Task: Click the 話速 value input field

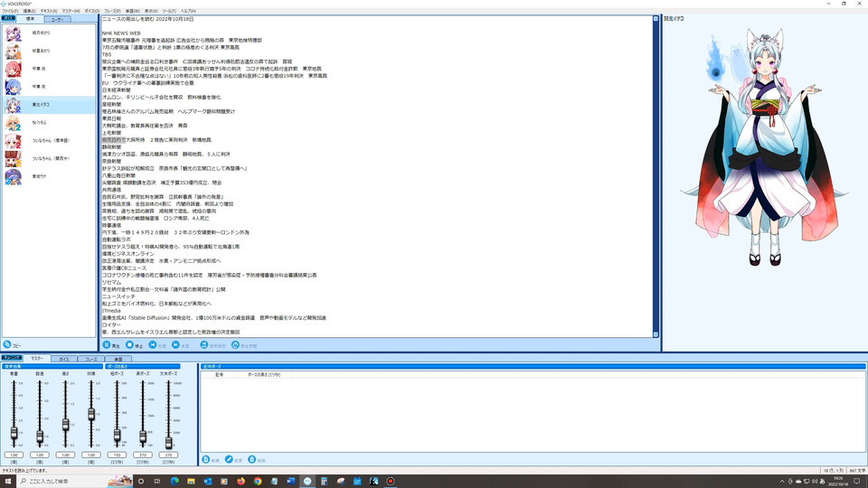Action: click(40, 455)
